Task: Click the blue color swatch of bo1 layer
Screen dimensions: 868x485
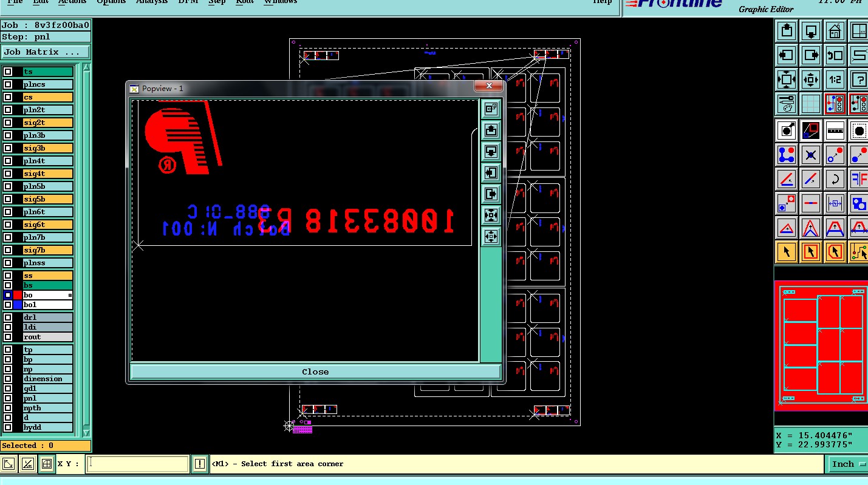Action: 18,305
